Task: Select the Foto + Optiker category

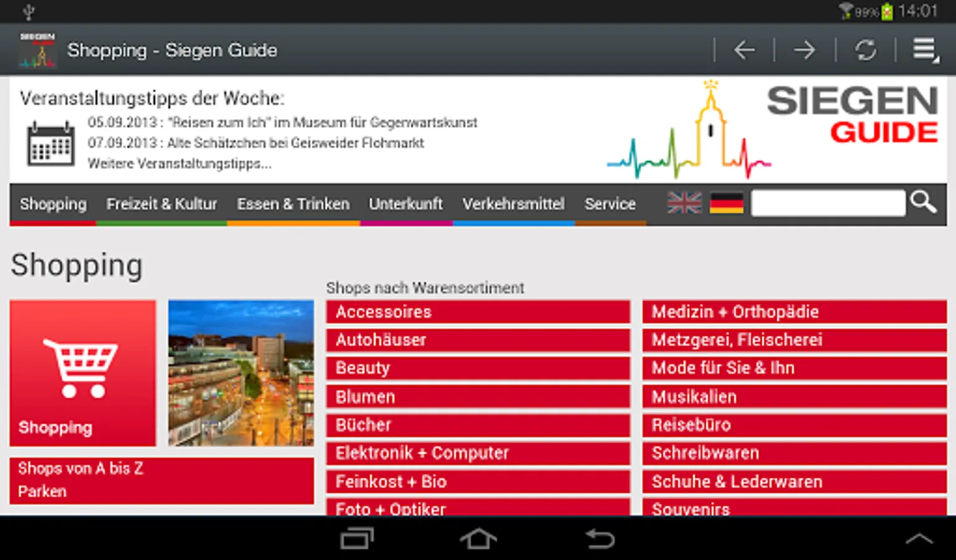Action: tap(478, 506)
